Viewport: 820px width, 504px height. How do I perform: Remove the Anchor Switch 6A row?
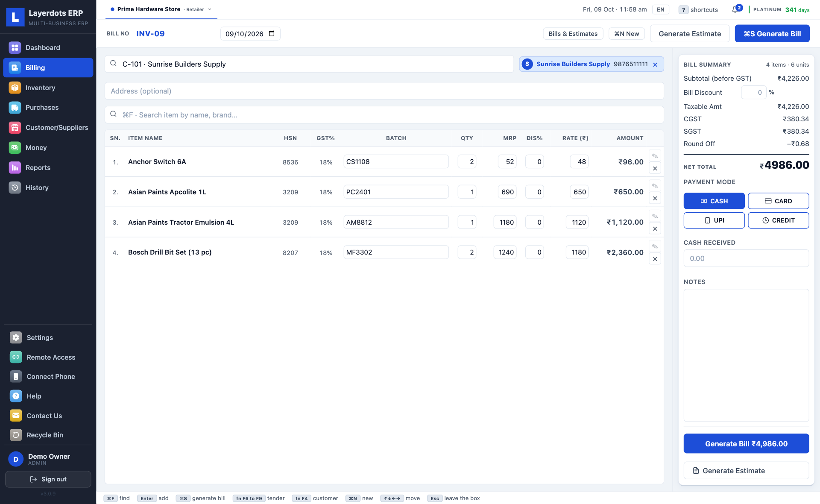(x=655, y=168)
